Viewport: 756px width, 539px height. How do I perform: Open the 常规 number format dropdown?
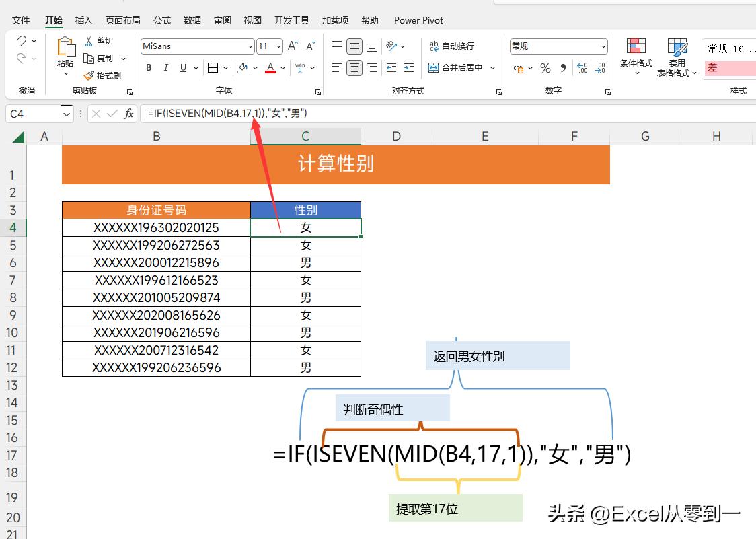(602, 46)
